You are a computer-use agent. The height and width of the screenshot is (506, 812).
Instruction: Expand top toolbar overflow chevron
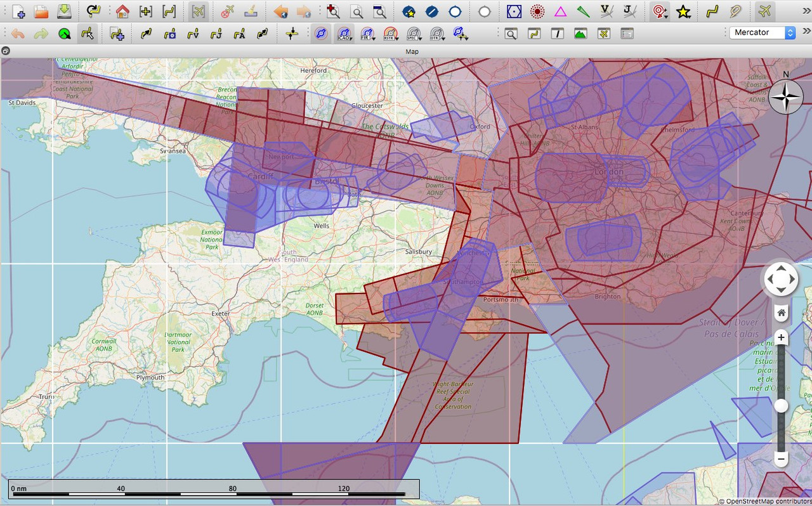[806, 11]
